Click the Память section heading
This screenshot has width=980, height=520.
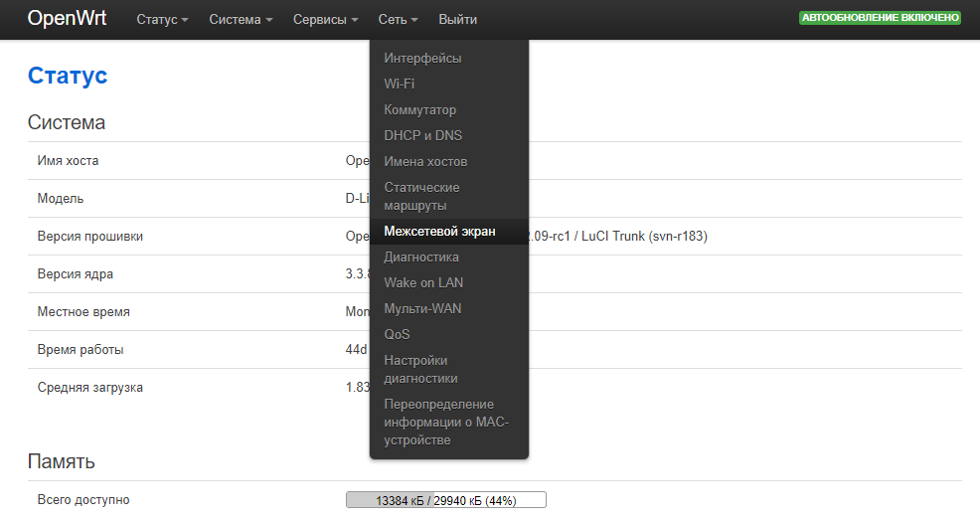tap(62, 461)
